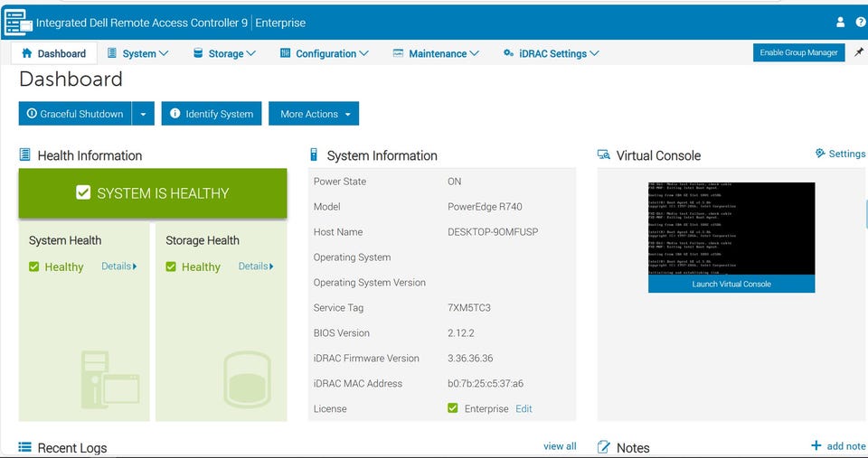The image size is (868, 458).
Task: Click the pin icon beside Group Manager
Action: pos(858,52)
